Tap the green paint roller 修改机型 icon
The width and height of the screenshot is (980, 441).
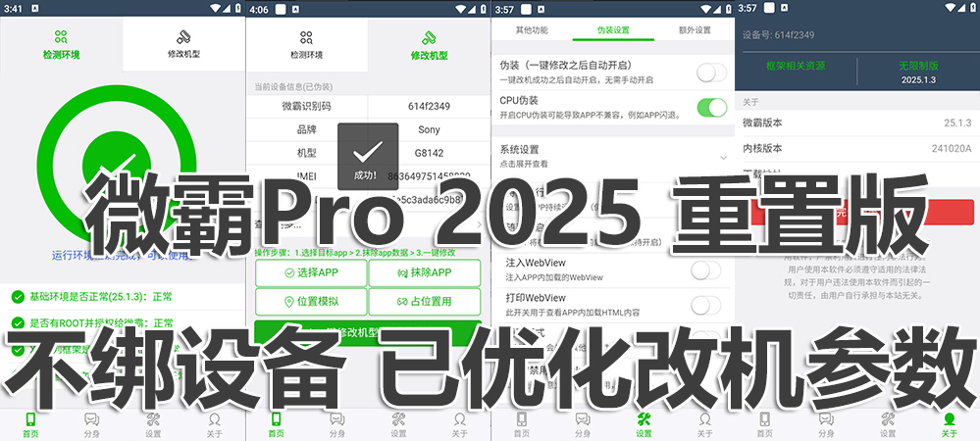point(429,37)
